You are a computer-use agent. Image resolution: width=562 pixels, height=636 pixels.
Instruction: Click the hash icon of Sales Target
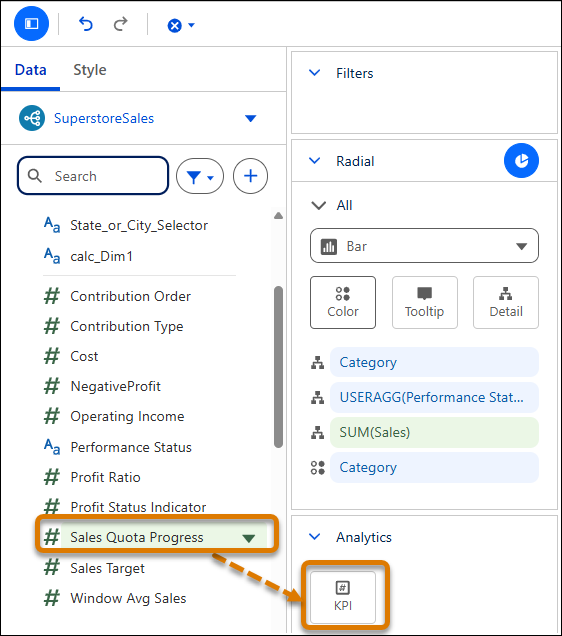[x=51, y=567]
